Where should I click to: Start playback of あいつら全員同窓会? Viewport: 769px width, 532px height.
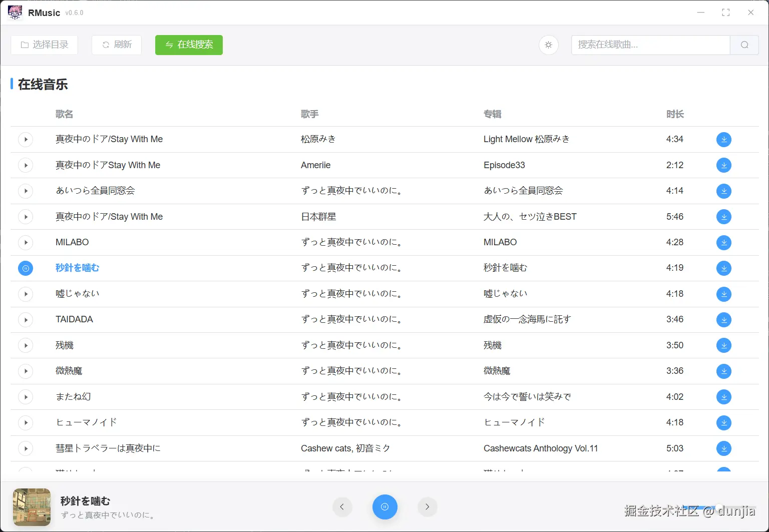click(x=26, y=191)
